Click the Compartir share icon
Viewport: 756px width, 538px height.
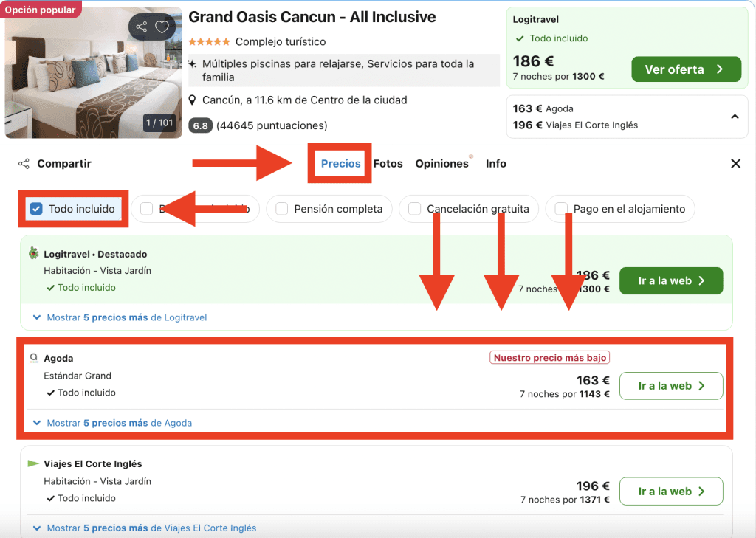click(x=24, y=164)
